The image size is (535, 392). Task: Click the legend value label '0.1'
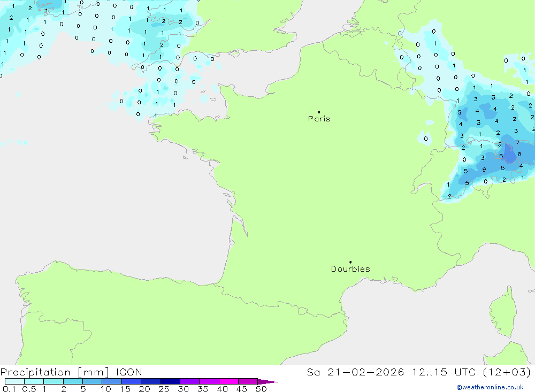pos(9,389)
